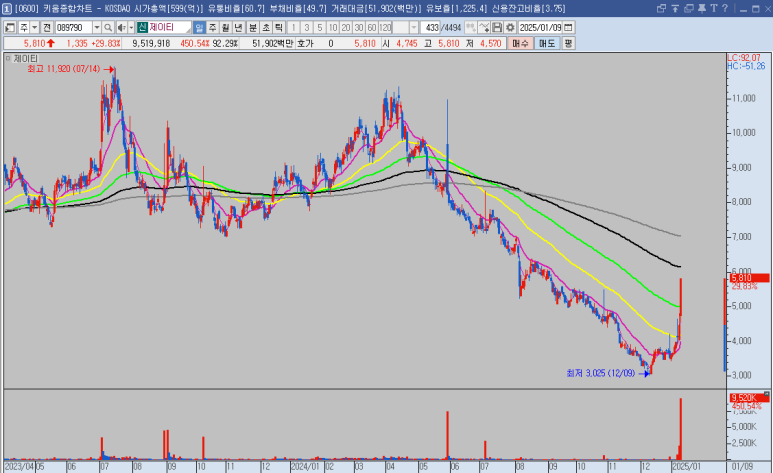
Task: Select the monthly 월 chart period
Action: (226, 28)
